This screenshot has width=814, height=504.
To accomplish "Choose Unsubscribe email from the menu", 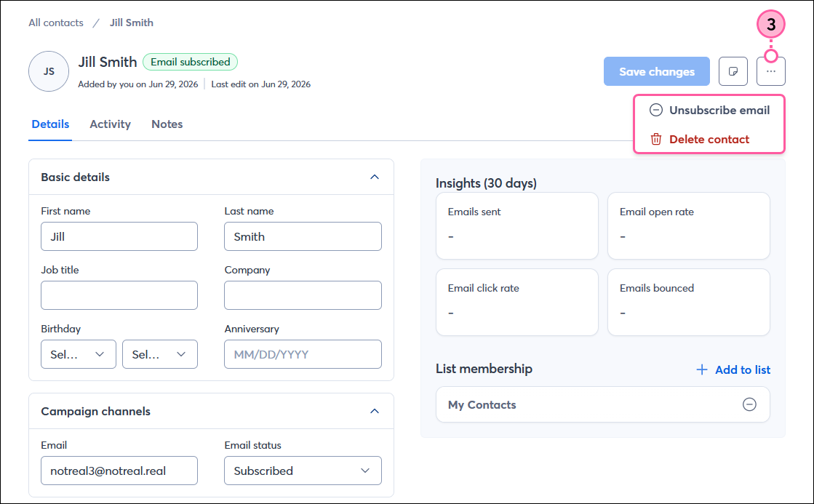I will [709, 110].
